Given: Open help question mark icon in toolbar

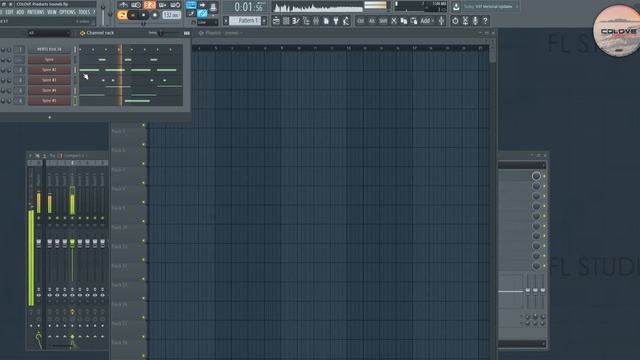Looking at the screenshot, I should 485,21.
